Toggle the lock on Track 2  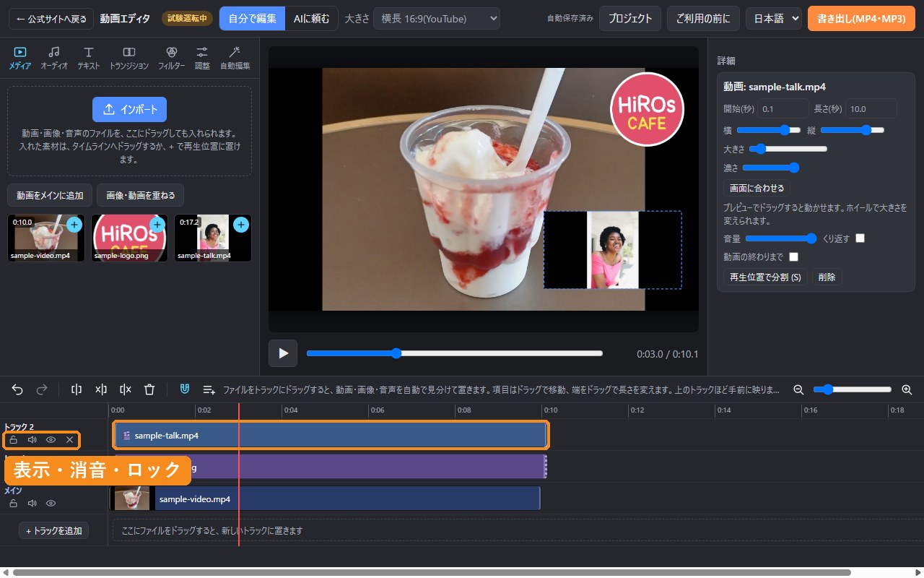click(x=13, y=439)
